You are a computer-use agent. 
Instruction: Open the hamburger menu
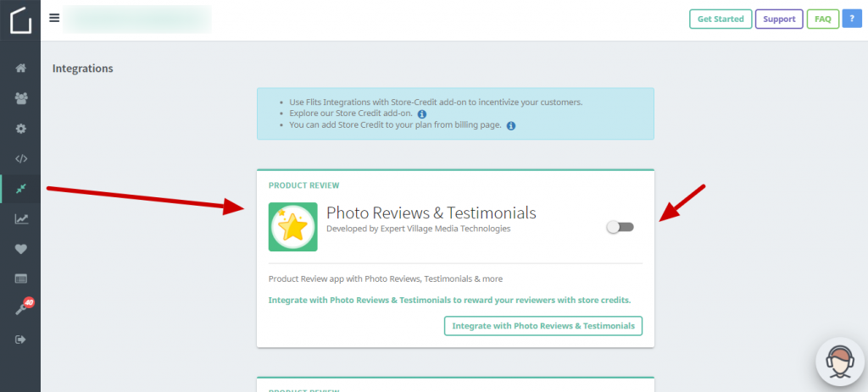(54, 18)
